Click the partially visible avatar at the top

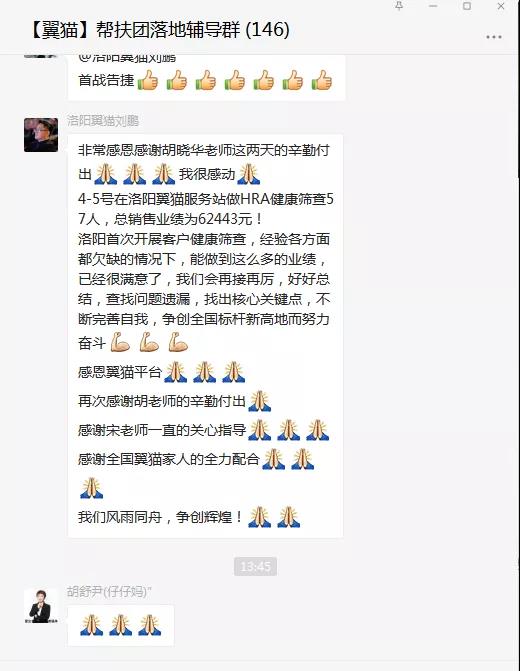pyautogui.click(x=41, y=56)
